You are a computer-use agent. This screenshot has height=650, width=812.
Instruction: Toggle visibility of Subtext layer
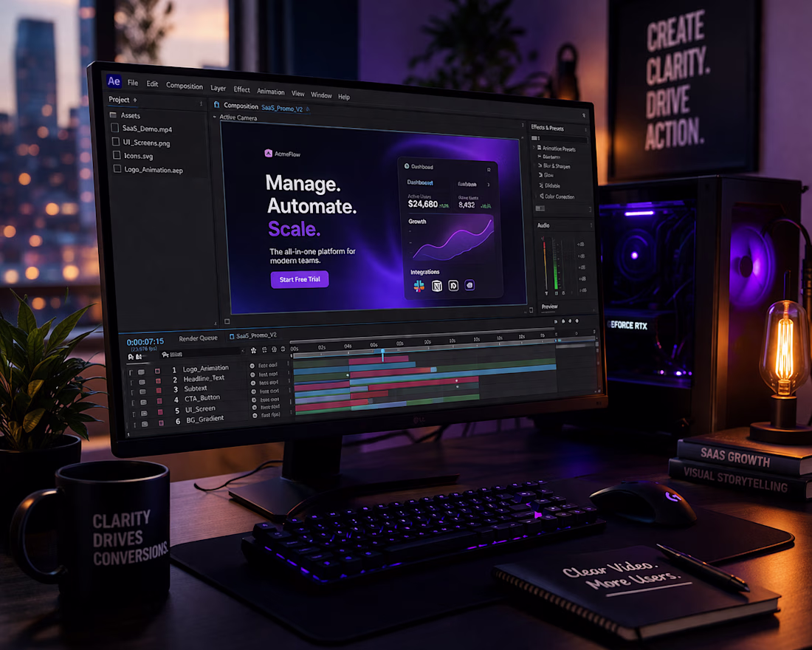point(142,392)
